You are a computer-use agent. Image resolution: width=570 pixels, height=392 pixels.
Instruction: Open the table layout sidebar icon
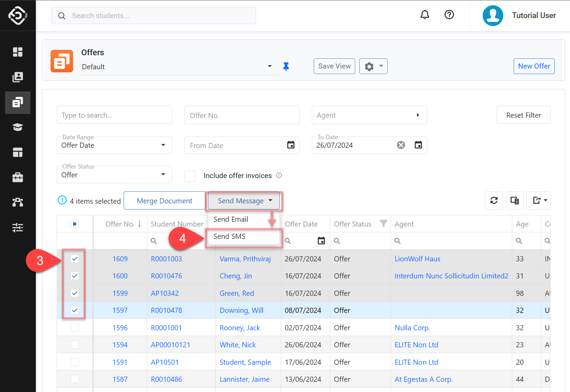click(18, 153)
